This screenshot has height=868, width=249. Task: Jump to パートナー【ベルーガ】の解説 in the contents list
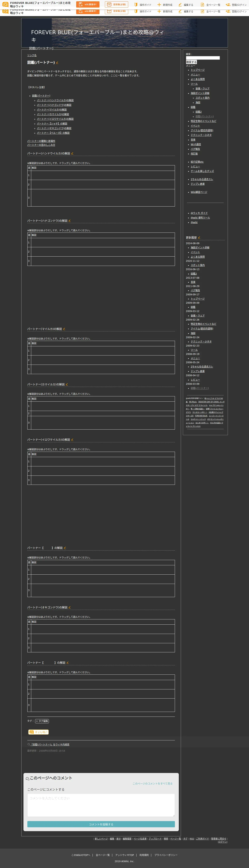53,133
